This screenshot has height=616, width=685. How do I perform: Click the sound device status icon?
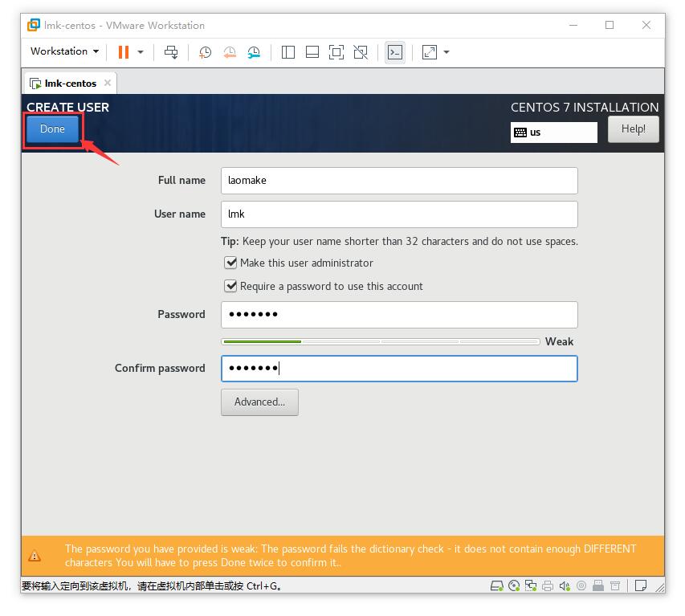(565, 585)
